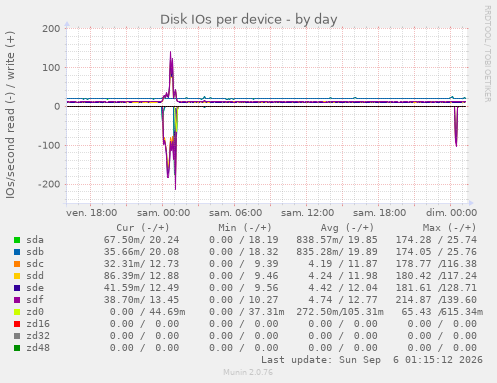Click the 'sam. 18:00' x-axis label

379,213
